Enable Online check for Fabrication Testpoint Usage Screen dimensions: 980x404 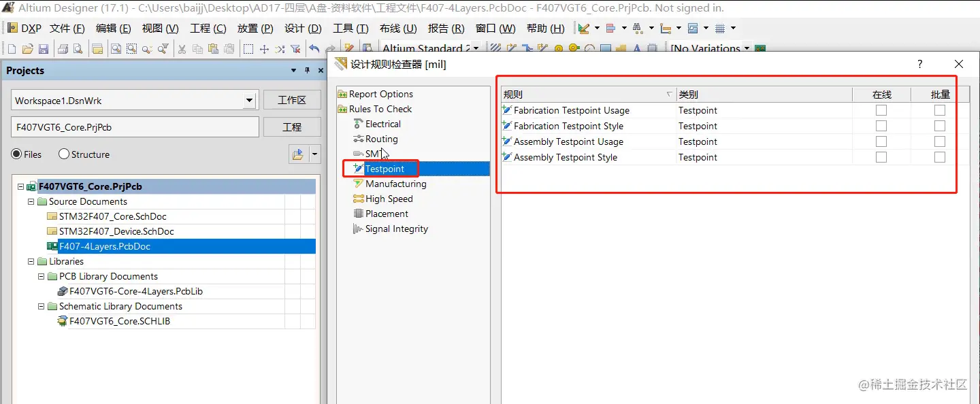[x=881, y=110]
